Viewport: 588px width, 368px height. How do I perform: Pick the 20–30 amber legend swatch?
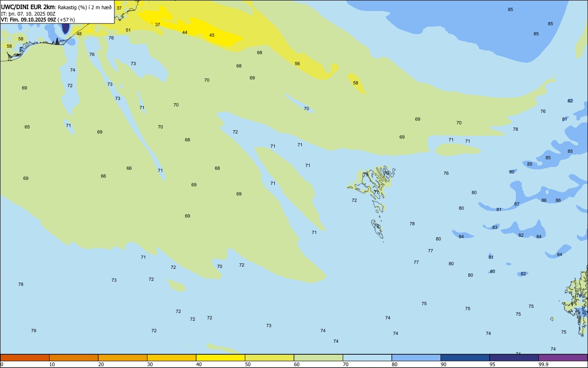(x=123, y=357)
